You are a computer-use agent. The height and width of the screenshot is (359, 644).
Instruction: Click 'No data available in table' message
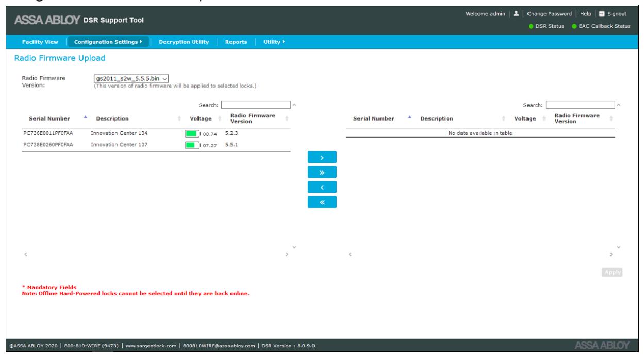pyautogui.click(x=481, y=133)
